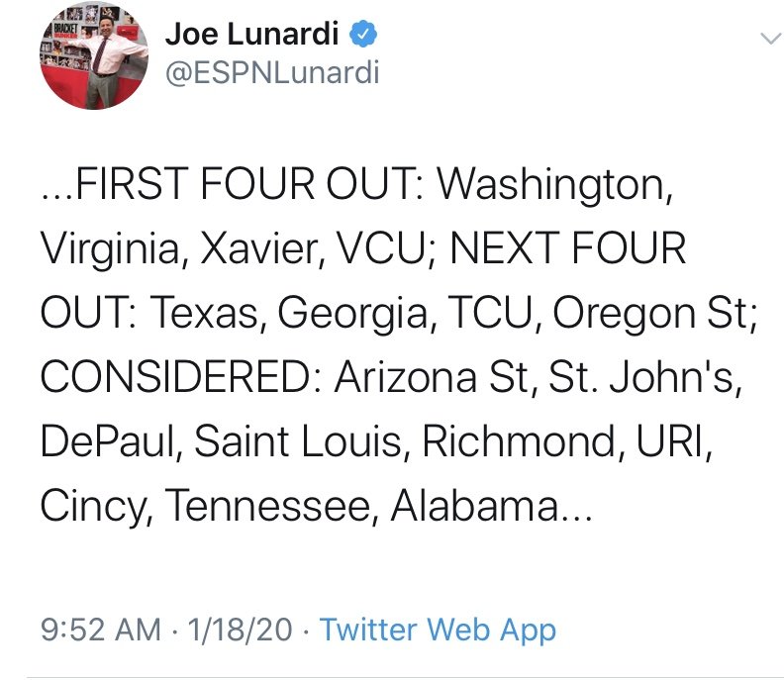Click the word Georgia in tweet
This screenshot has width=784, height=680.
click(352, 315)
